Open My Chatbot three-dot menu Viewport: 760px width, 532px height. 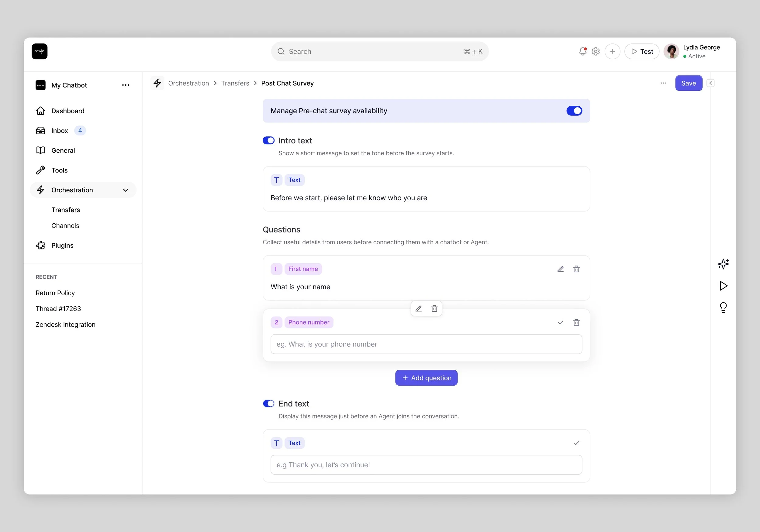[x=126, y=85]
